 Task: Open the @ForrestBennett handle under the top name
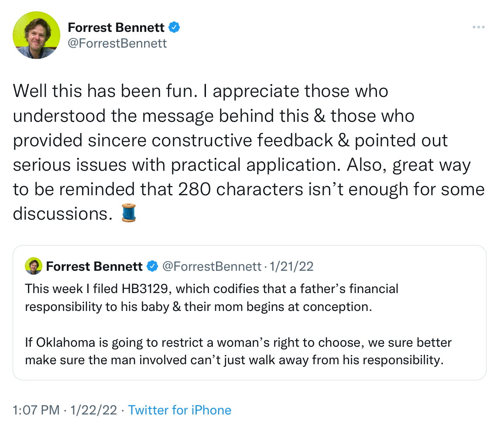click(x=117, y=43)
